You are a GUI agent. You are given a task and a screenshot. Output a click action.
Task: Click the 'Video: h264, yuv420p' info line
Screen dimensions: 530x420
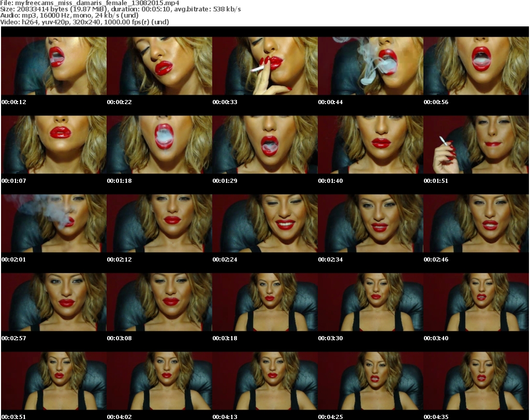(84, 22)
